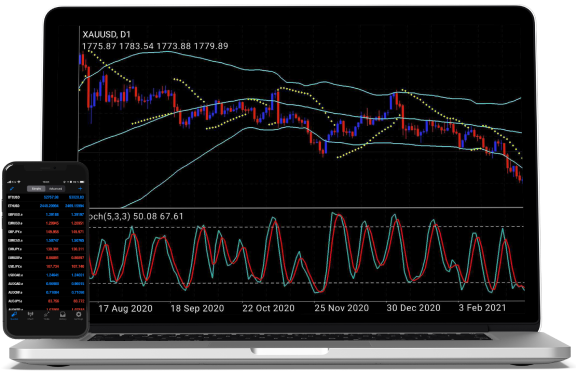The height and width of the screenshot is (378, 576).
Task: Click the 25 Nov 2020 date label
Action: point(341,308)
